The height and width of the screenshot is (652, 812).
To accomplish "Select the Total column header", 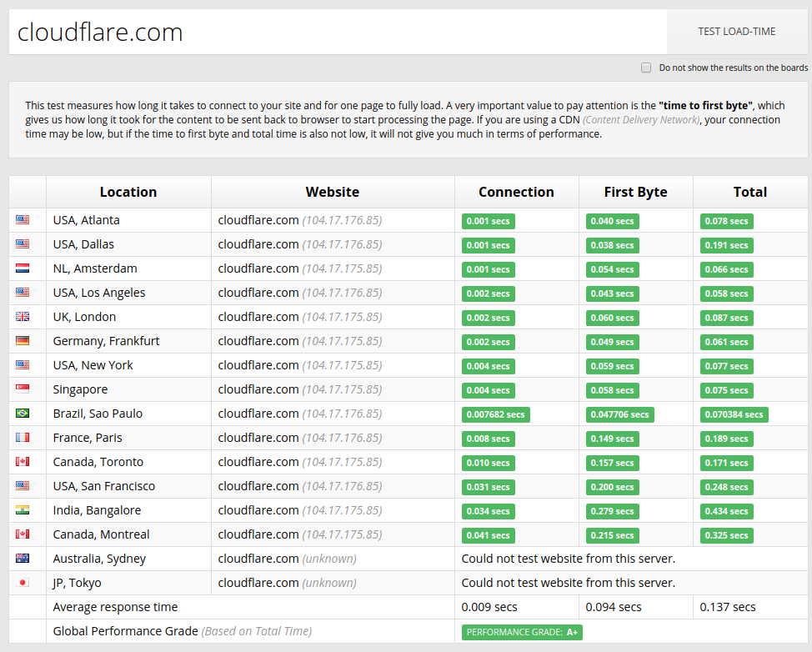I will (749, 192).
